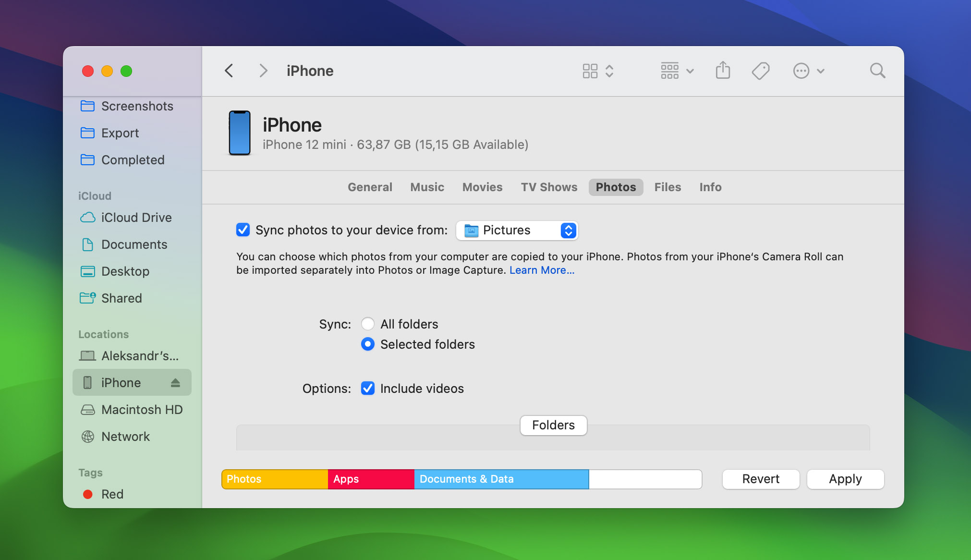Click the Apply button
This screenshot has width=971, height=560.
845,478
